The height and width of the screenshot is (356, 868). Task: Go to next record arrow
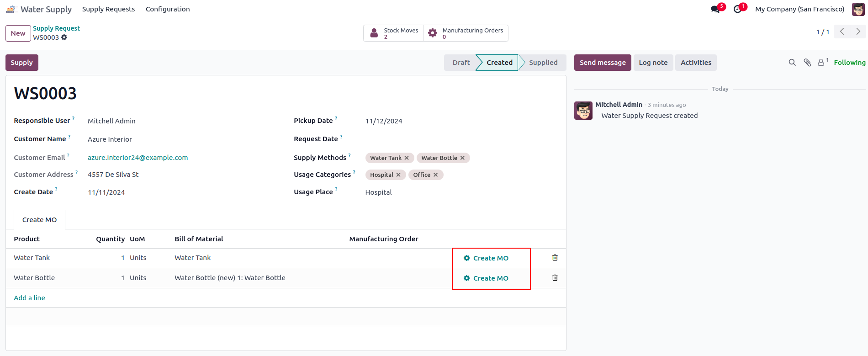858,32
